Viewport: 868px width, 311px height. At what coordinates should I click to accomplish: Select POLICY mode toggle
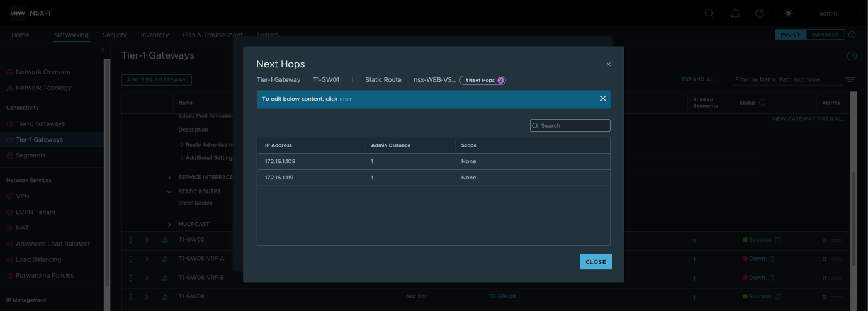pos(790,35)
